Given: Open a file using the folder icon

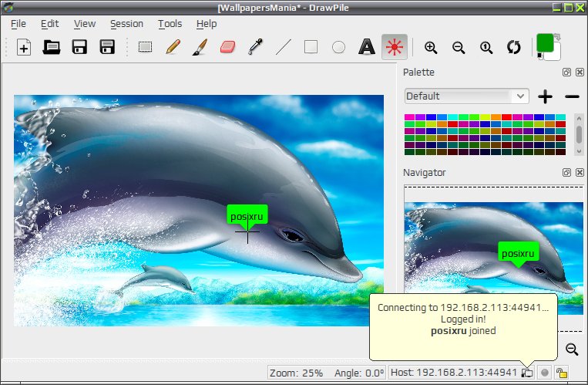Looking at the screenshot, I should [52, 47].
